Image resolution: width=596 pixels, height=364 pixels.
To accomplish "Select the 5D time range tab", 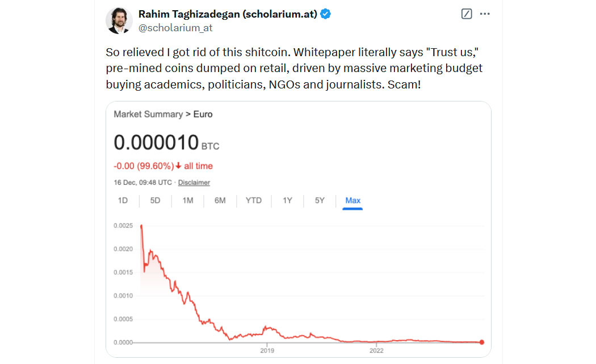I will click(x=155, y=200).
